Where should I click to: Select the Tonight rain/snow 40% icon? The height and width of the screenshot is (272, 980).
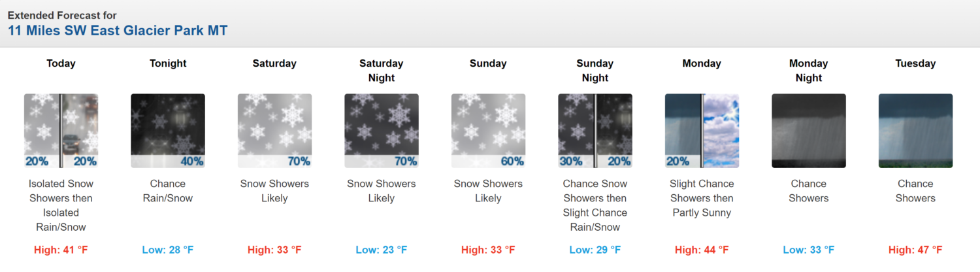point(168,131)
